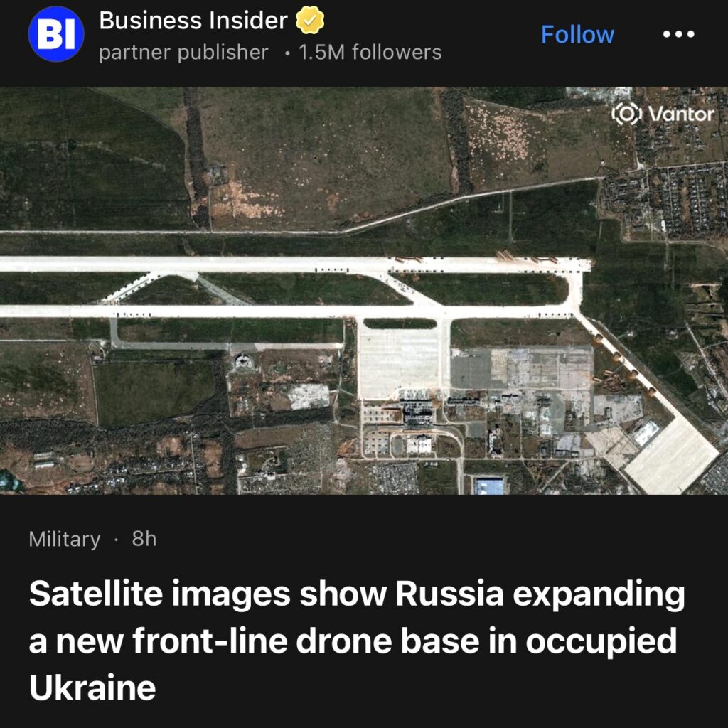728x728 pixels.
Task: Click the Vantor watermark text
Action: coord(681,114)
